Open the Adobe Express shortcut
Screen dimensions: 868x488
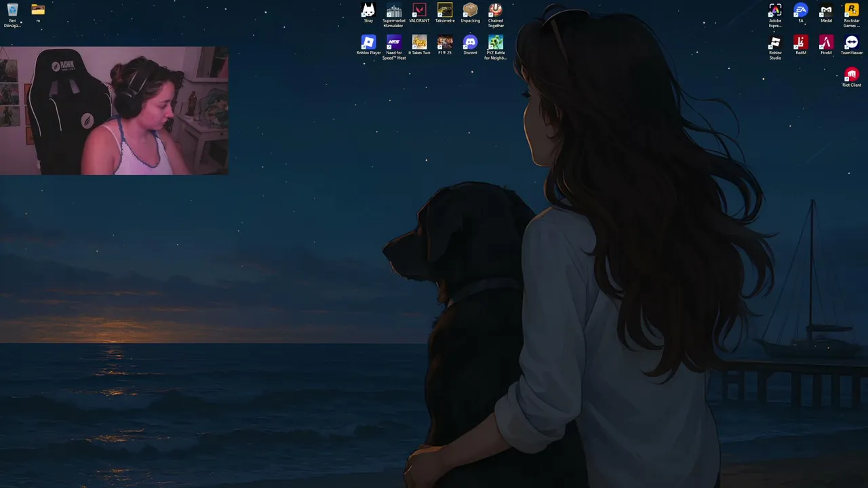[775, 15]
